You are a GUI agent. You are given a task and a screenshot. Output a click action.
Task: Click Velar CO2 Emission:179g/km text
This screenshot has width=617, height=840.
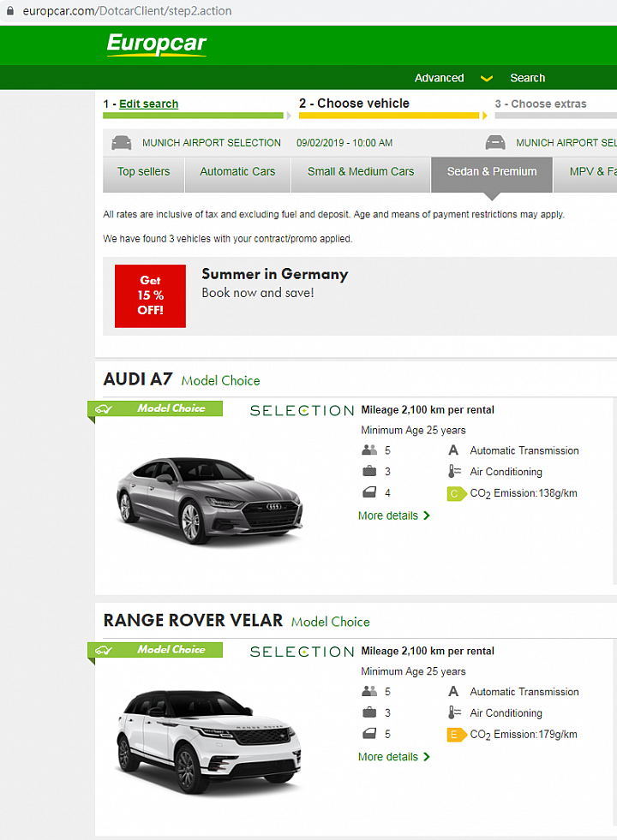pos(524,735)
